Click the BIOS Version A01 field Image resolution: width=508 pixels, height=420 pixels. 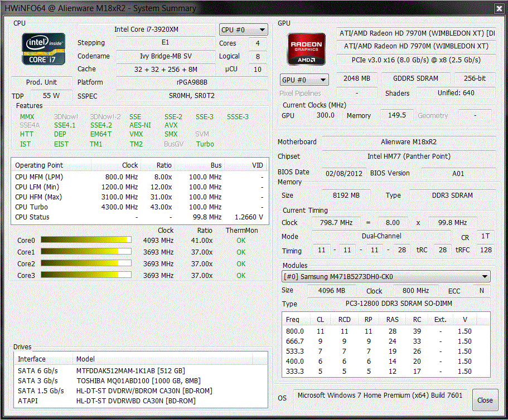pos(458,173)
